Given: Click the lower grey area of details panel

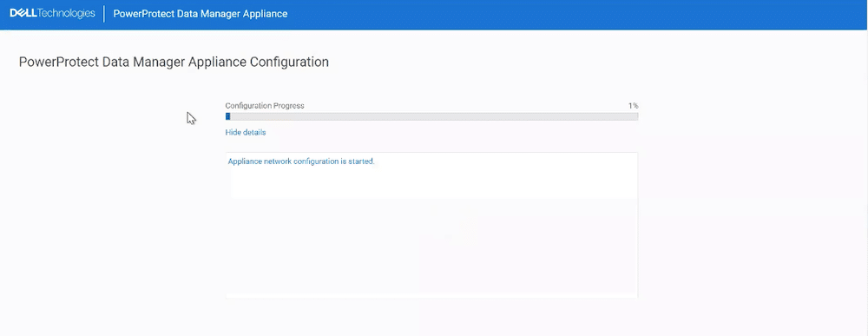Looking at the screenshot, I should [431, 248].
